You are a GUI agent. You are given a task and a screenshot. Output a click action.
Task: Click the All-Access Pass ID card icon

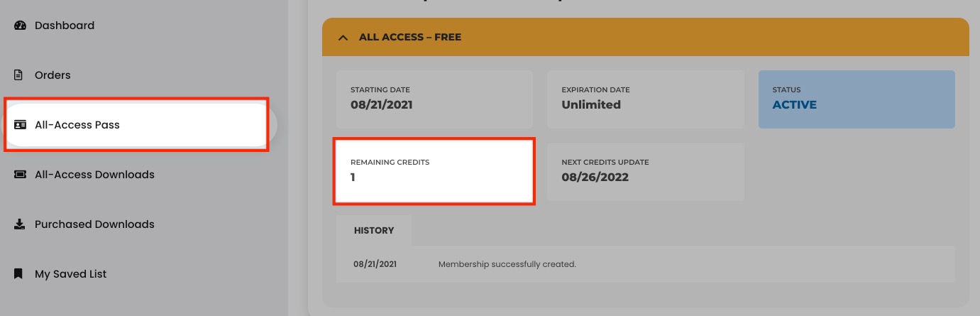(x=20, y=125)
